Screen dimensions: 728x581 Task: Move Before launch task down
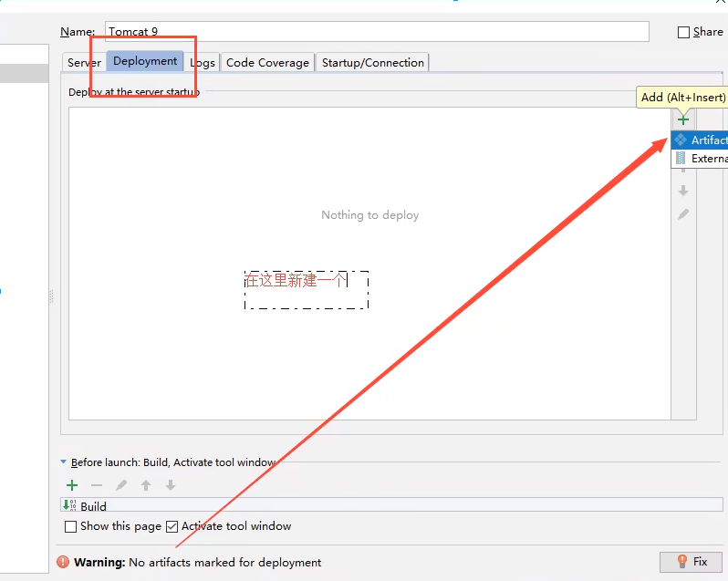tap(170, 485)
